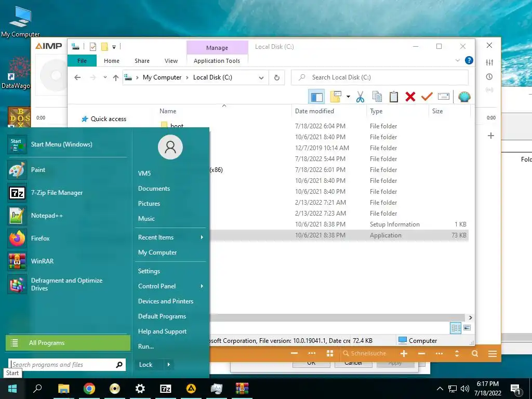This screenshot has width=532, height=399.
Task: Open Notepad++ from the Start menu
Action: coord(68,216)
